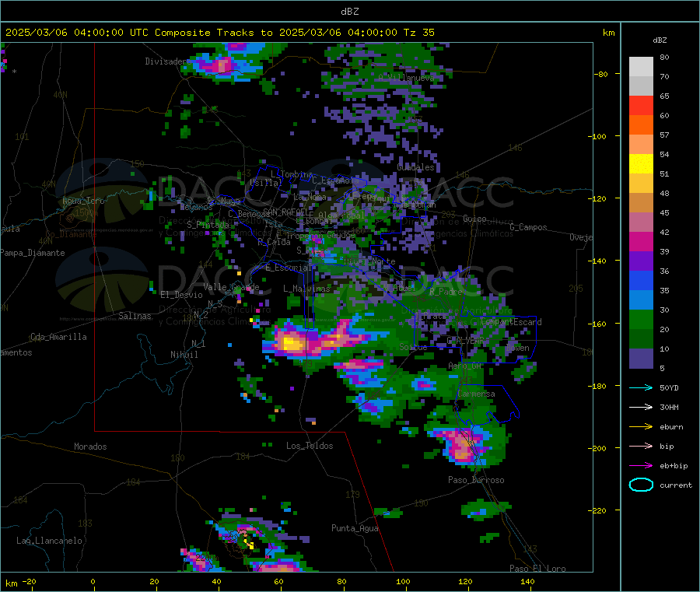Click the 'Guadales' map label

(x=415, y=167)
